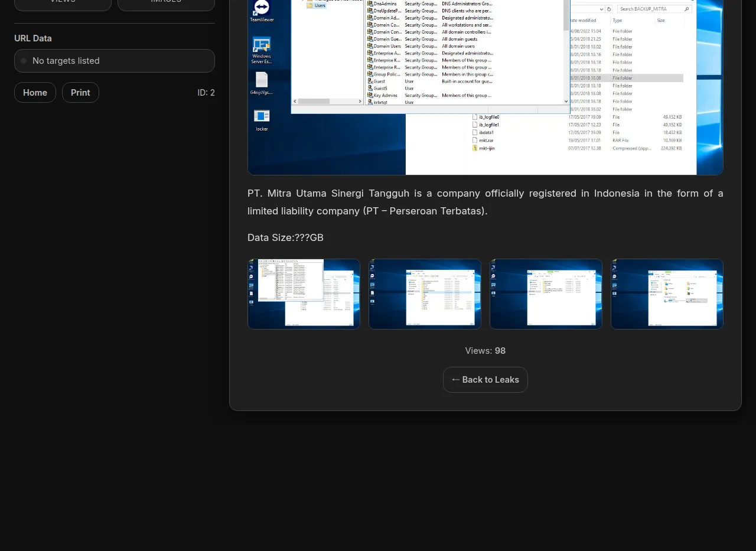756x551 pixels.
Task: Click the No targets listed field
Action: pyautogui.click(x=115, y=61)
